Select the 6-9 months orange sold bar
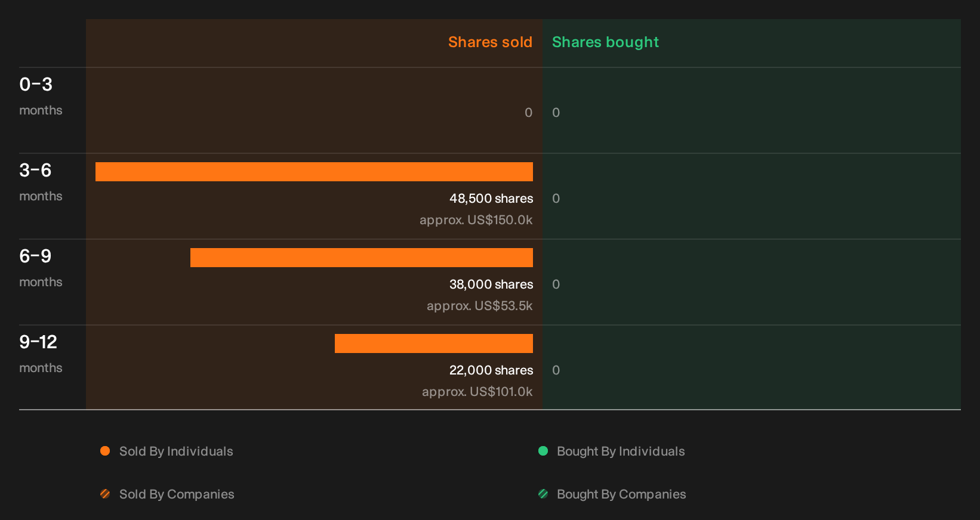This screenshot has height=520, width=980. (362, 258)
